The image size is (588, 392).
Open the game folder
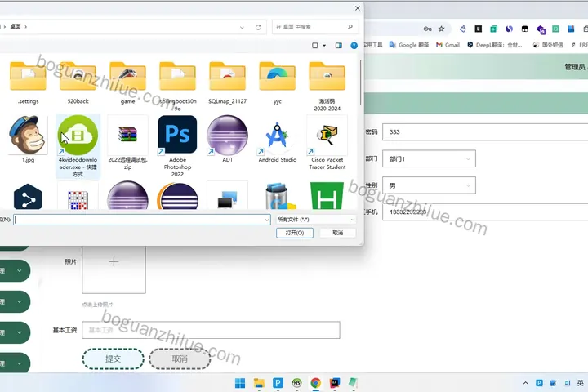tap(128, 83)
